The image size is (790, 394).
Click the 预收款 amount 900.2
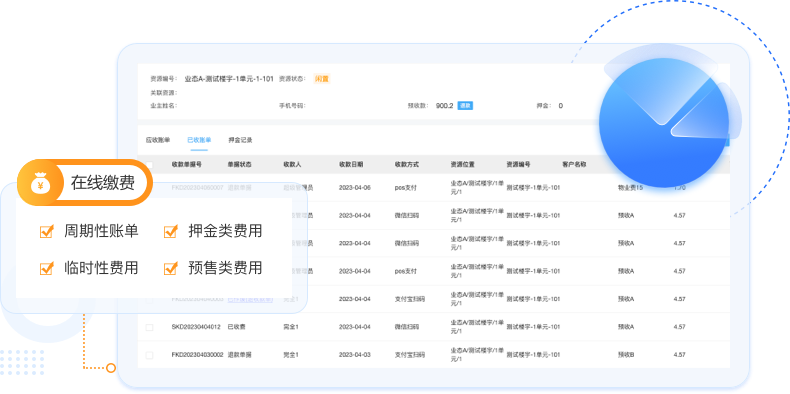click(x=444, y=106)
